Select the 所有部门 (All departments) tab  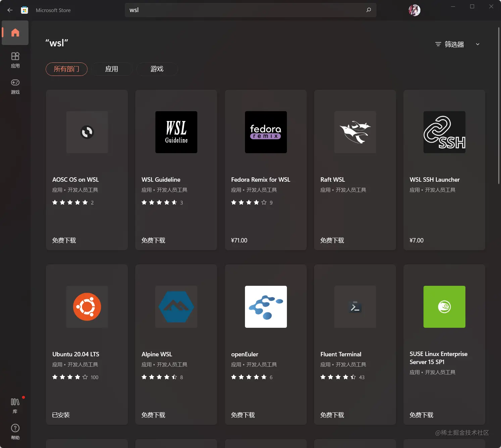pos(66,69)
